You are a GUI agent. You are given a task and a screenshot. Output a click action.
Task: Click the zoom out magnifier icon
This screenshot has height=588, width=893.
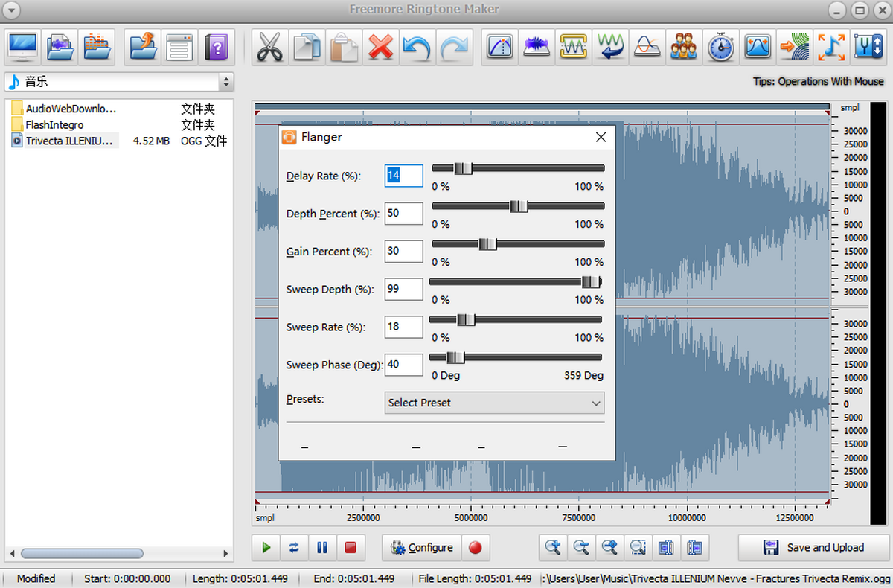coord(581,547)
